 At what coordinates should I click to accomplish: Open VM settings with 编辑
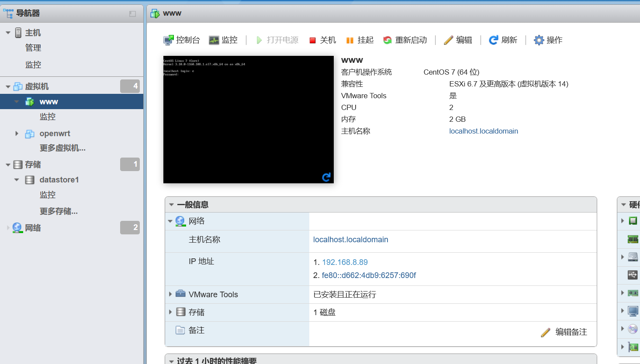click(458, 40)
